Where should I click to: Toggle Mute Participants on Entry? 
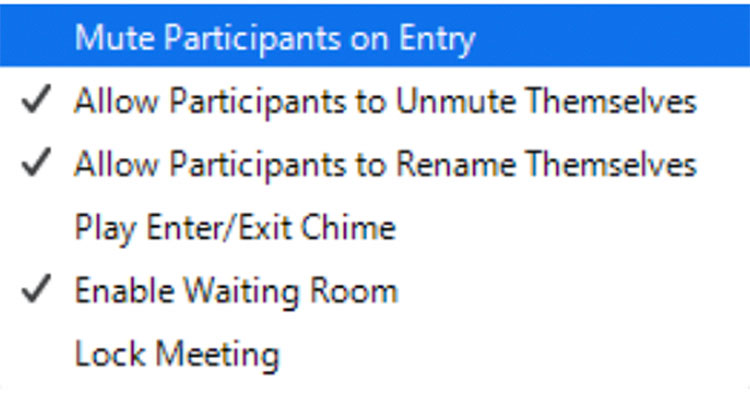point(274,38)
